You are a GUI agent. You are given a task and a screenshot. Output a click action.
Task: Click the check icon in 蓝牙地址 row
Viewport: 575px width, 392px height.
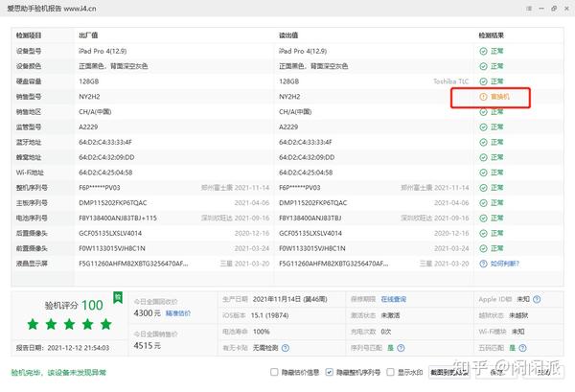click(483, 142)
